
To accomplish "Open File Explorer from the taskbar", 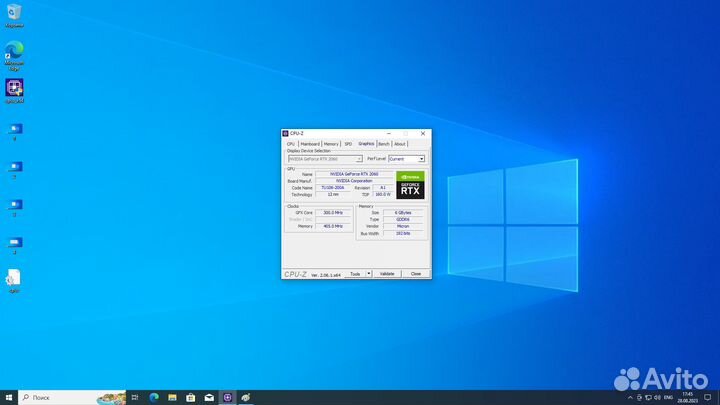I will pyautogui.click(x=172, y=397).
